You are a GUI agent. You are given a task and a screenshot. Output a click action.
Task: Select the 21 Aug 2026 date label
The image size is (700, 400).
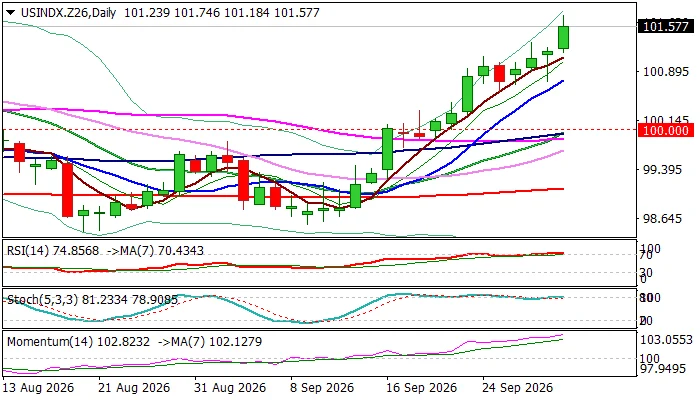click(x=134, y=388)
